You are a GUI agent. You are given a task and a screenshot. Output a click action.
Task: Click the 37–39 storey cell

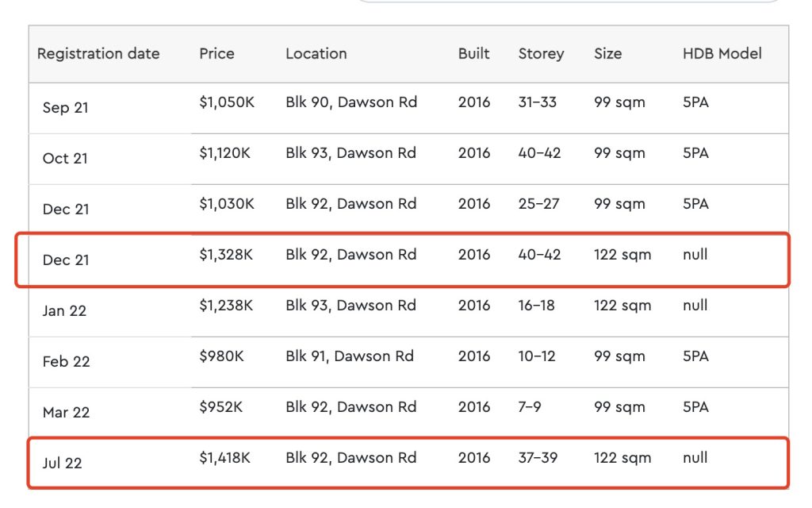539,458
